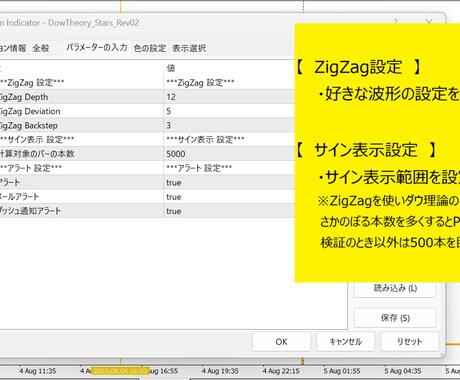Viewport: 460px width, 380px height.
Task: Click the ZigZag Deviation parameter name
Action: click(x=30, y=111)
